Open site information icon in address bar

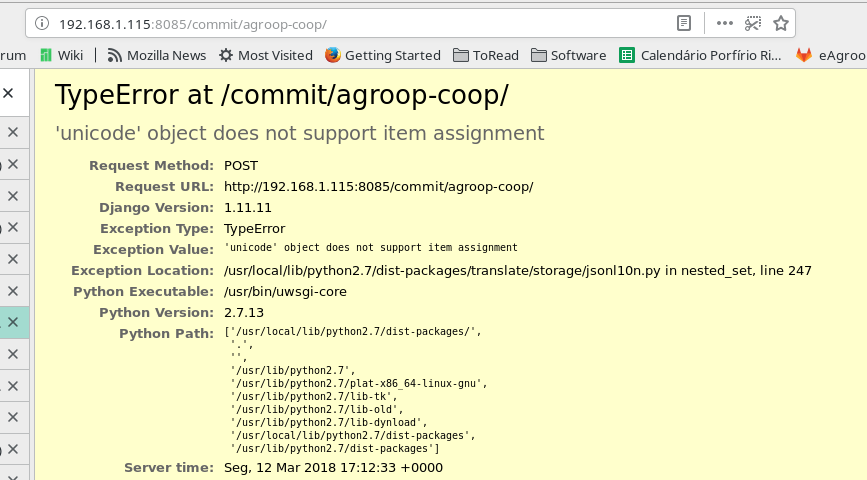click(41, 23)
